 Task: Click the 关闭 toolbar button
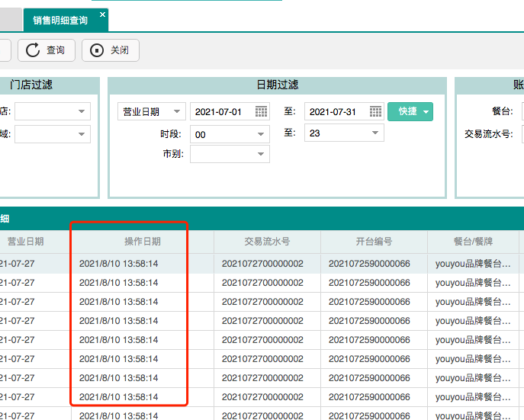(x=111, y=50)
